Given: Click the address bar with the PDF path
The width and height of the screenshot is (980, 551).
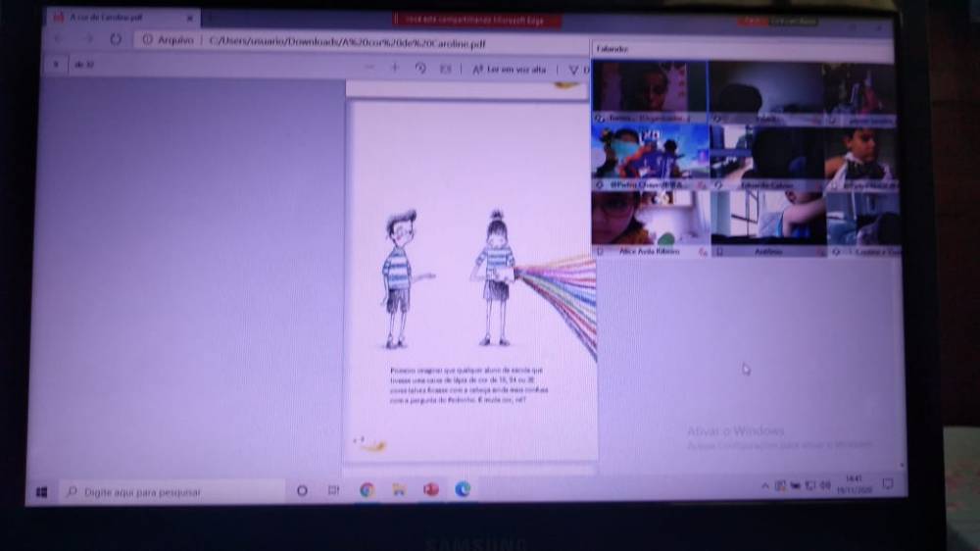Looking at the screenshot, I should pyautogui.click(x=343, y=42).
